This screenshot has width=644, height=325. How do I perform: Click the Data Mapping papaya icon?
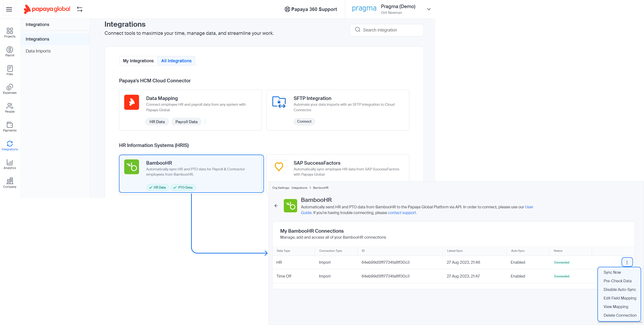coord(132,102)
